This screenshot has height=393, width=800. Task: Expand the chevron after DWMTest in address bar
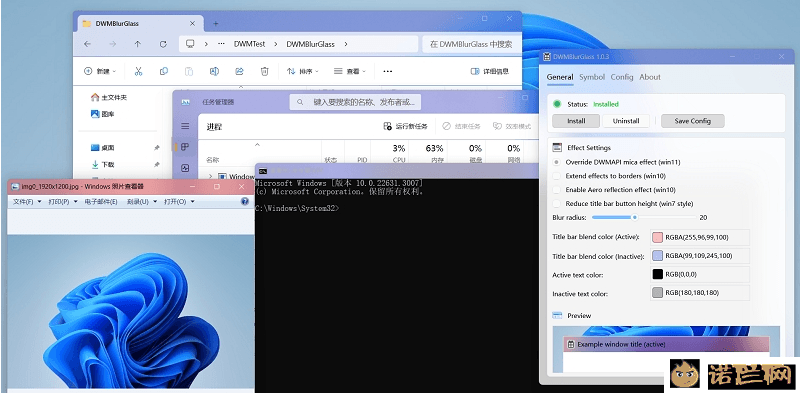coord(276,44)
